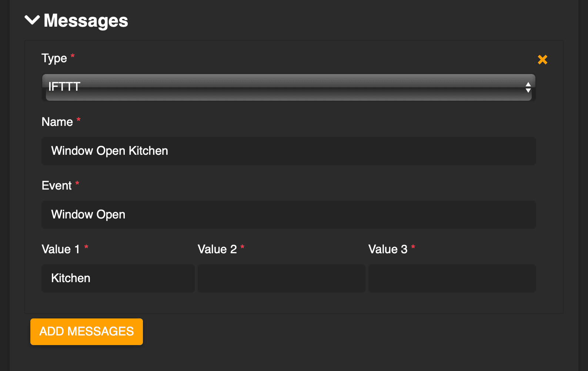Select the Value 1 field containing Kitchen
588x371 pixels.
[x=118, y=278]
